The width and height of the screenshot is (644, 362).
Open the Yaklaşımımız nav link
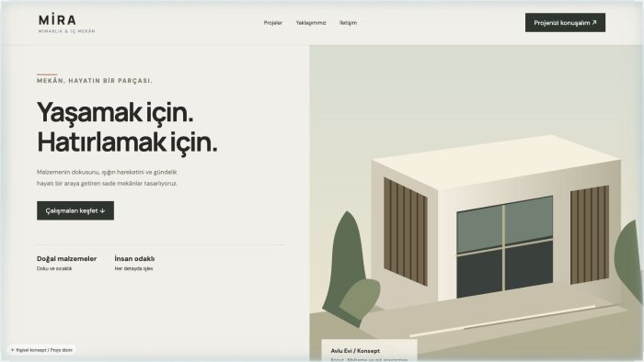pyautogui.click(x=311, y=23)
